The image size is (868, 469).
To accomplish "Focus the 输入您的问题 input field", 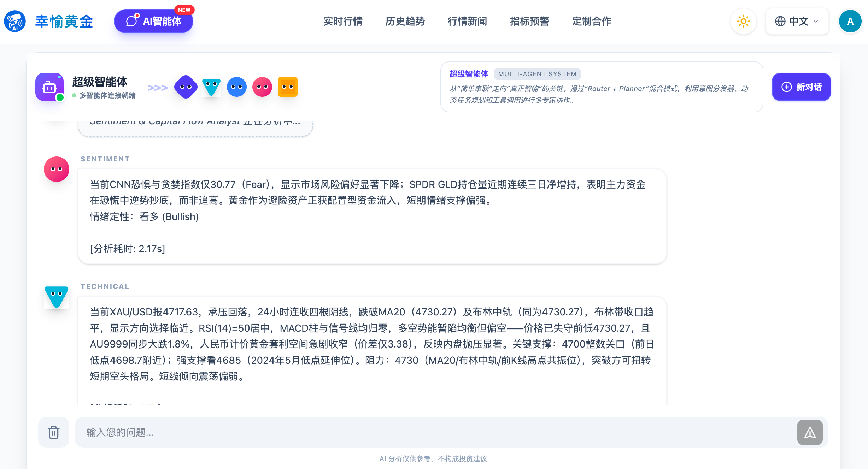I will [x=435, y=432].
